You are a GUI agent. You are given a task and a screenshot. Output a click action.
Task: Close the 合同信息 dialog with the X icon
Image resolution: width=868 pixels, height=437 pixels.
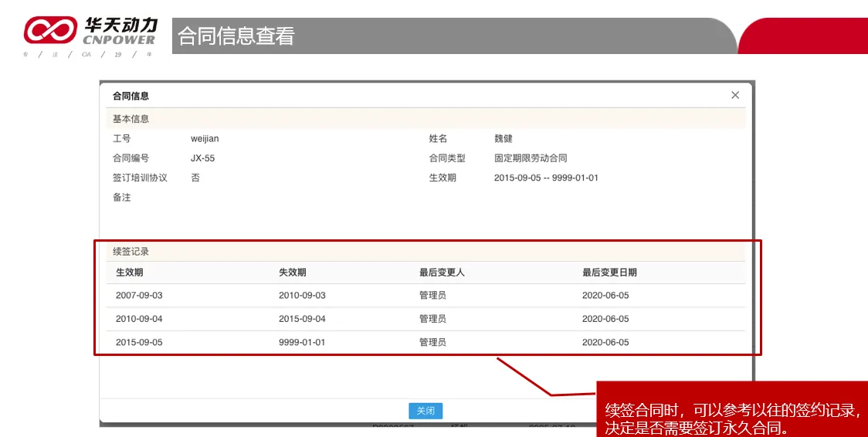734,95
